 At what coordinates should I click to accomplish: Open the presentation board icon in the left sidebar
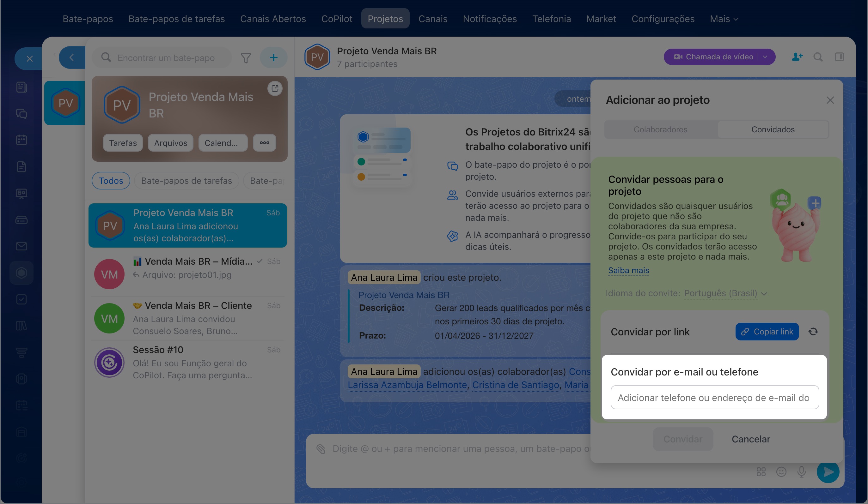[x=21, y=193]
